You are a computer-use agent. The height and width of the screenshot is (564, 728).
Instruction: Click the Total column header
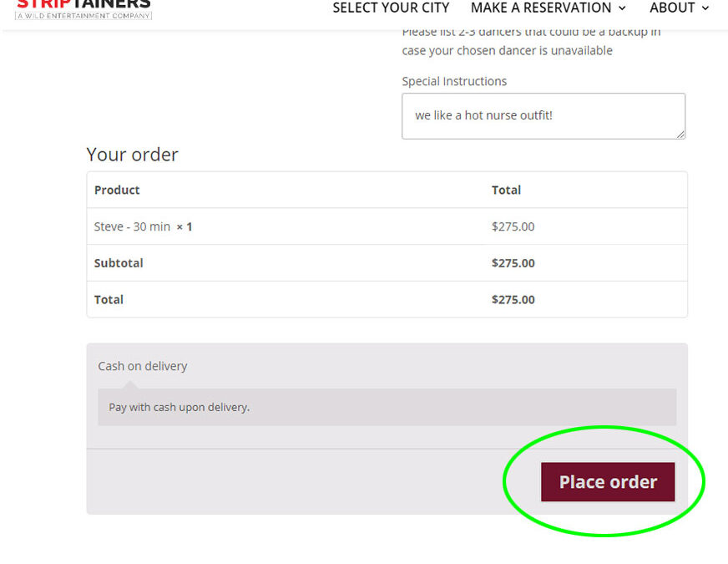point(506,190)
